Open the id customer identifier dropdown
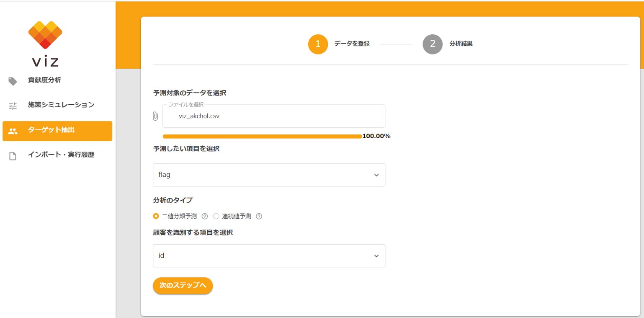This screenshot has height=318, width=644. tap(269, 256)
